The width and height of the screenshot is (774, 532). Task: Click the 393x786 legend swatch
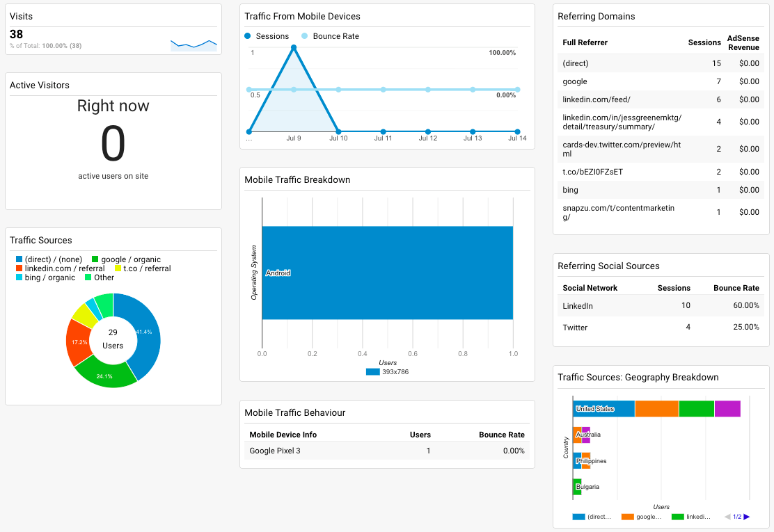(372, 372)
